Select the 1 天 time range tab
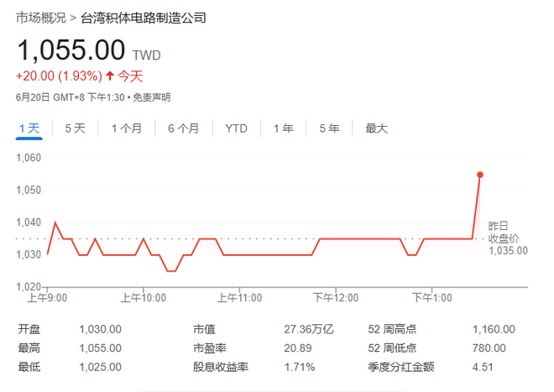The image size is (554, 392). [x=29, y=128]
